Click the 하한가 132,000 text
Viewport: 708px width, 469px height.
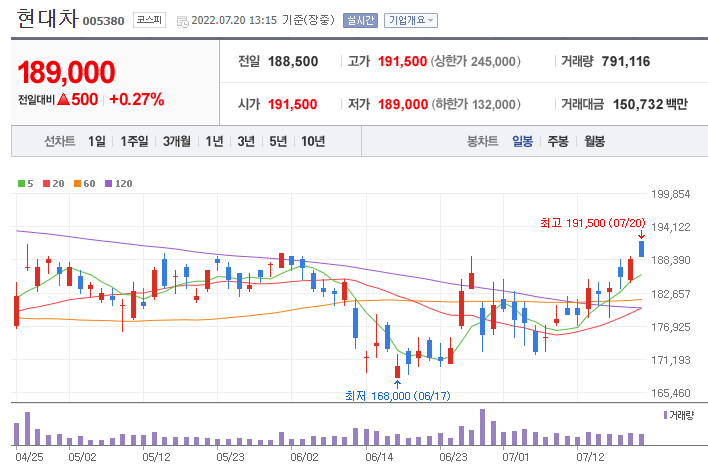click(x=476, y=104)
